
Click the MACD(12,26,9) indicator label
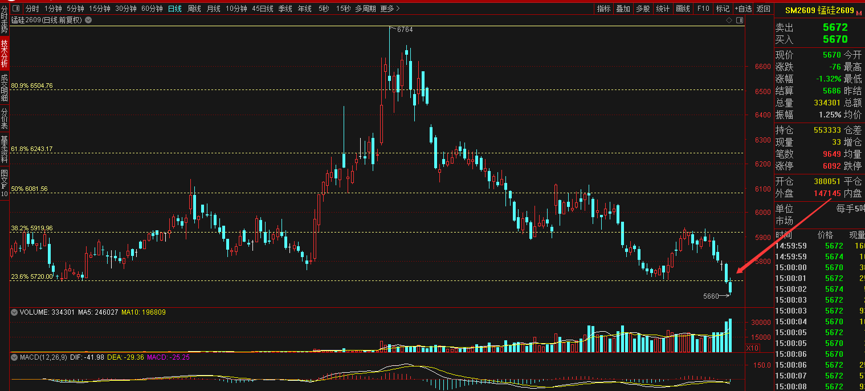(x=43, y=358)
